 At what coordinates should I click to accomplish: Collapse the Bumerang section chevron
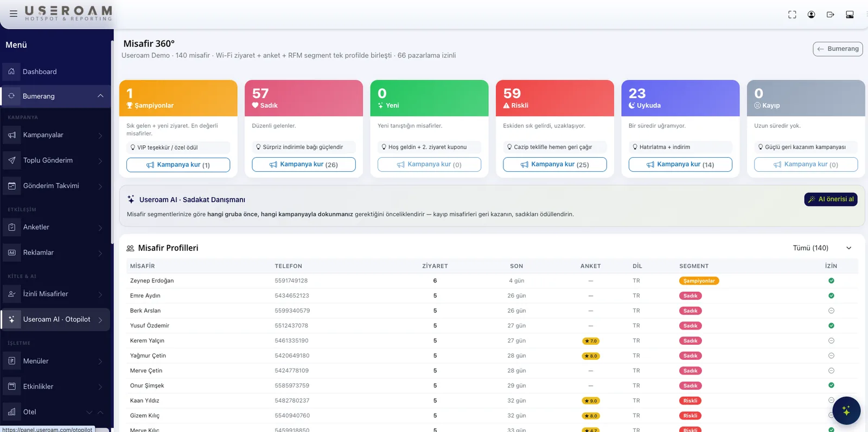tap(100, 96)
